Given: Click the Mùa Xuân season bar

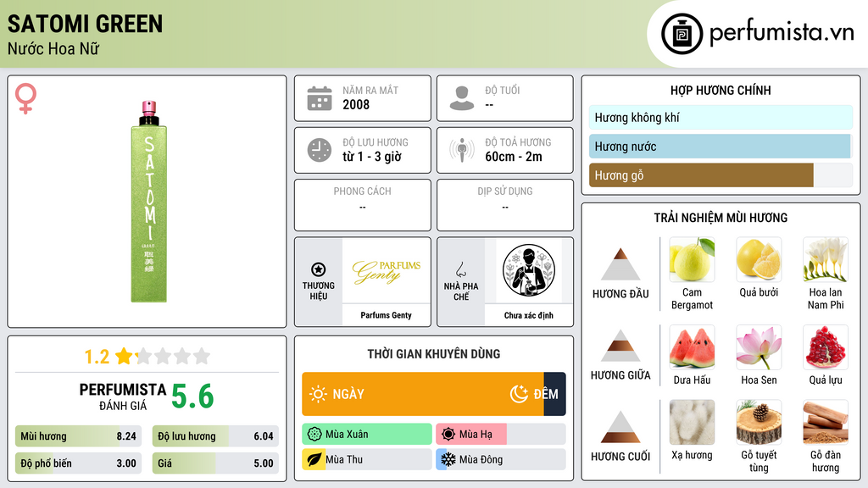Looking at the screenshot, I should pyautogui.click(x=367, y=434).
